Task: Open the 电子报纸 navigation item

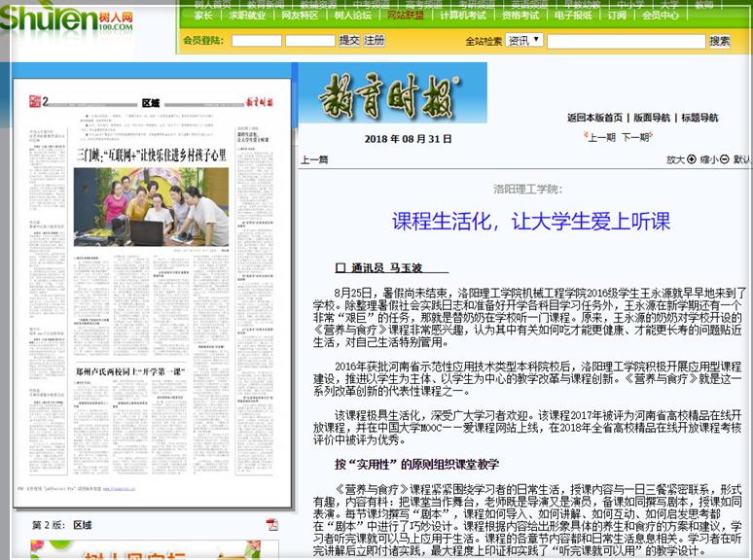Action: [x=572, y=16]
